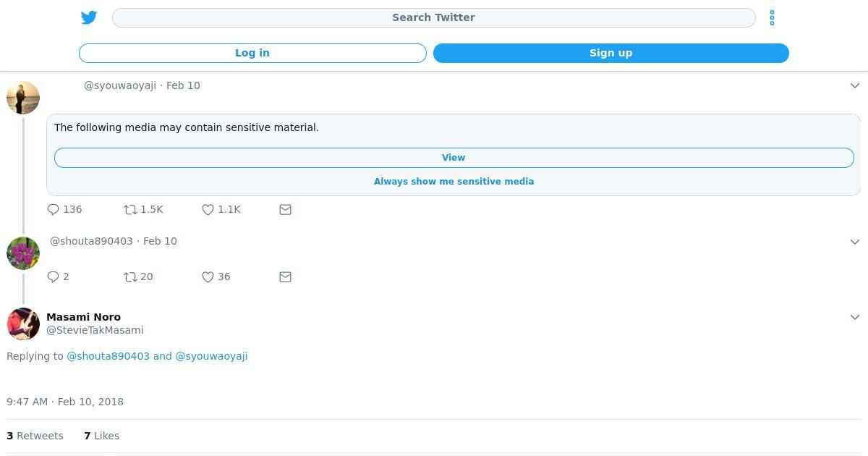The height and width of the screenshot is (456, 868).
Task: Follow the @syouwaoyaji link in Replying to
Action: (x=211, y=356)
